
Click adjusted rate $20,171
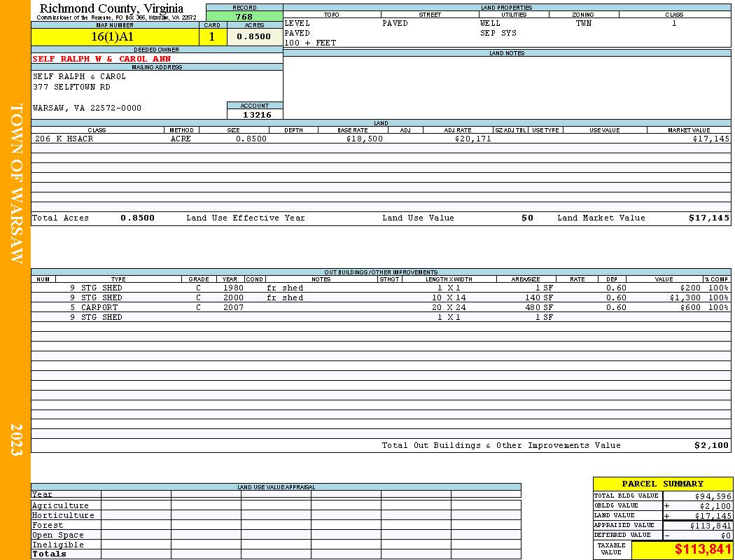tap(473, 139)
